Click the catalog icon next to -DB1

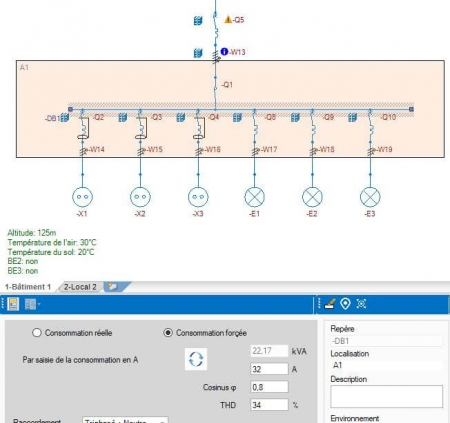point(65,117)
